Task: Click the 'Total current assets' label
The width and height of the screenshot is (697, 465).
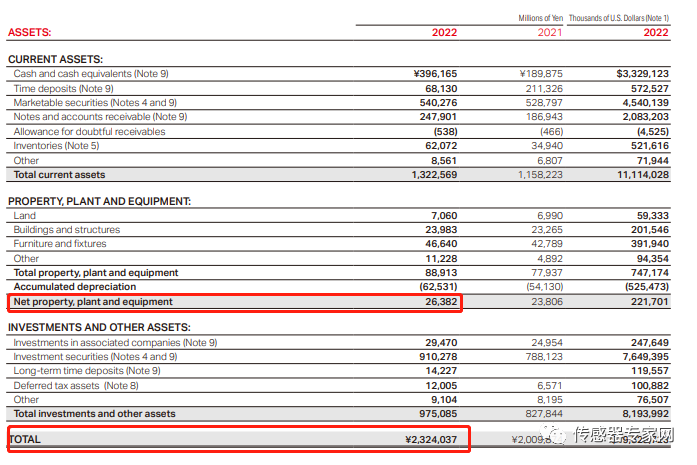Action: (60, 175)
